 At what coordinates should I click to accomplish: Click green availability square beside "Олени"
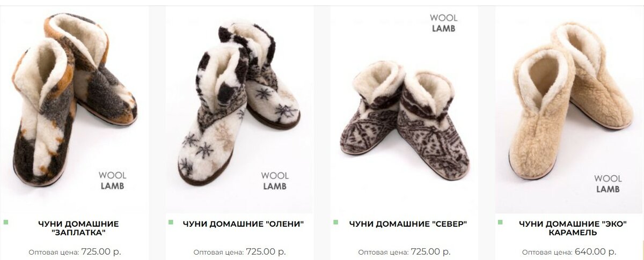[x=171, y=222]
